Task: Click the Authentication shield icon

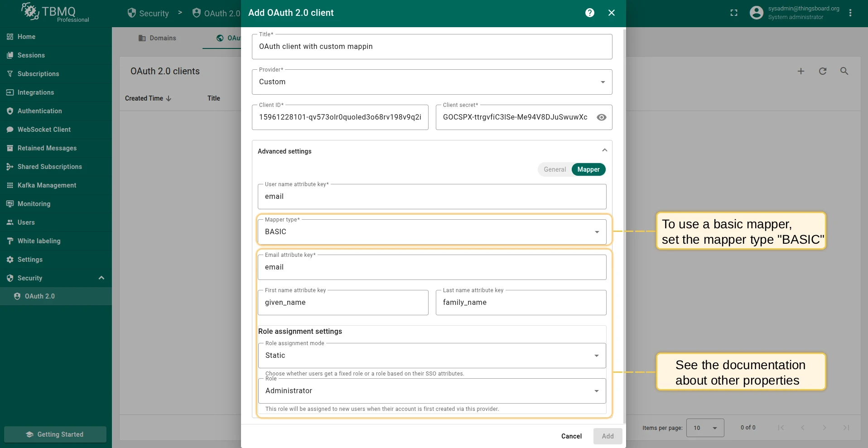Action: 10,111
